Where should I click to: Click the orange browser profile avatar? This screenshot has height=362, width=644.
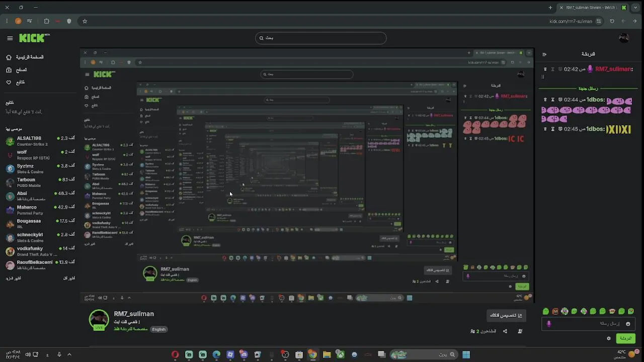18,21
